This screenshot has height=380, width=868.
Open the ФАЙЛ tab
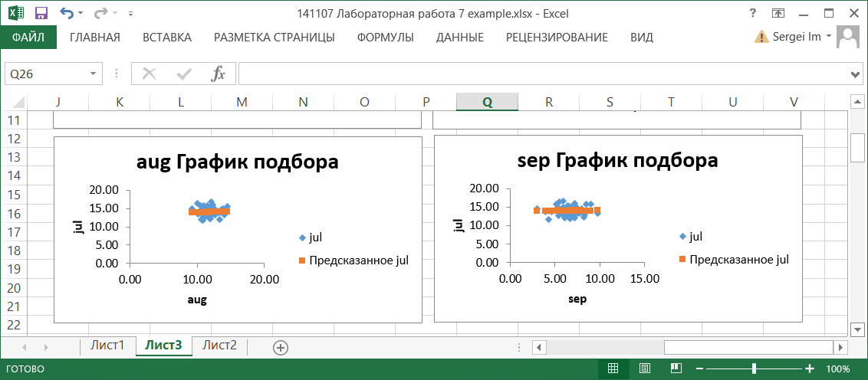coord(28,38)
